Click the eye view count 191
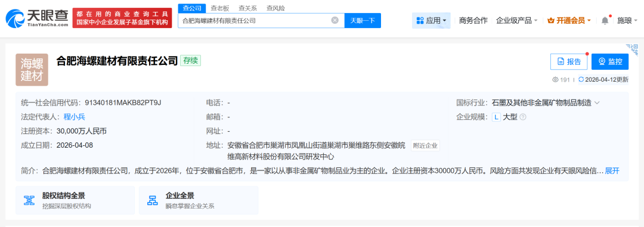The width and height of the screenshot is (644, 227). [561, 80]
